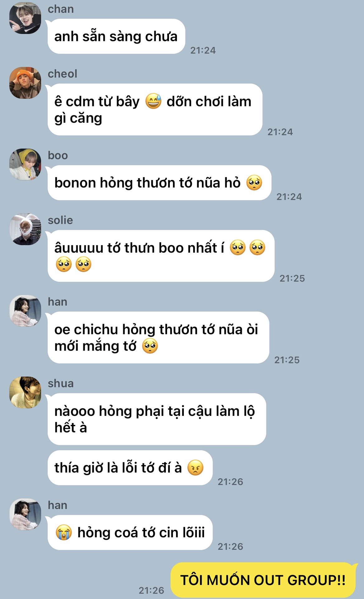Click the pleading emoji in boo's message
The width and height of the screenshot is (364, 599).
tap(254, 183)
